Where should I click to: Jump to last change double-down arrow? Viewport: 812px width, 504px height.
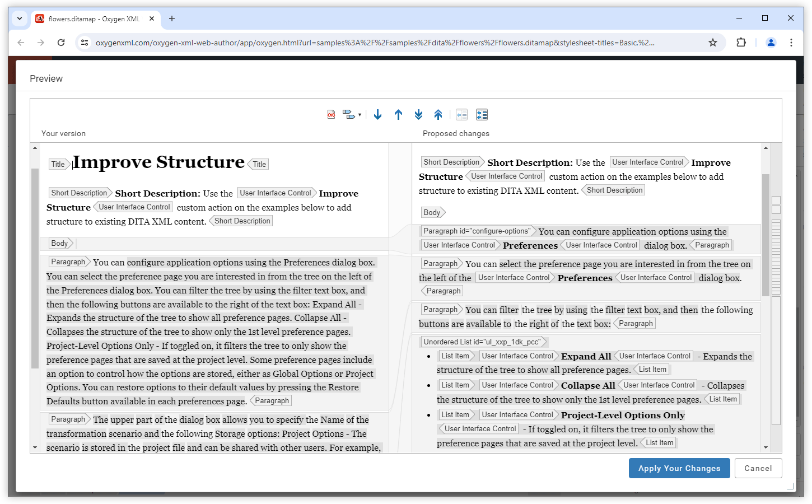point(418,115)
